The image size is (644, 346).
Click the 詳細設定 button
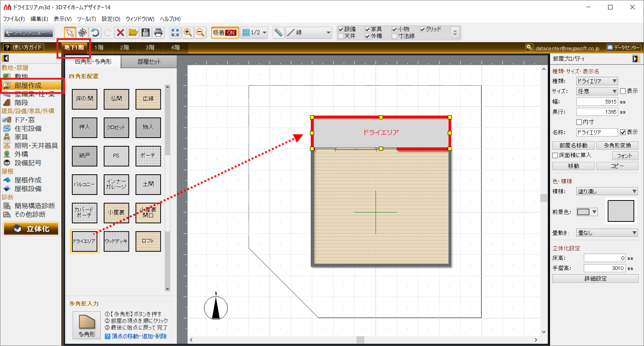[595, 279]
